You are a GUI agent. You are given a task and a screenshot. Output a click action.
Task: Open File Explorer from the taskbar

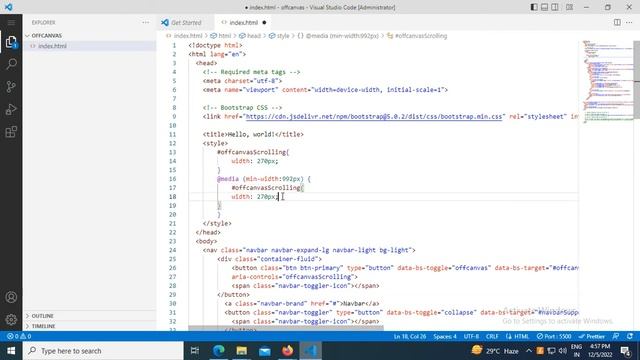tap(242, 351)
